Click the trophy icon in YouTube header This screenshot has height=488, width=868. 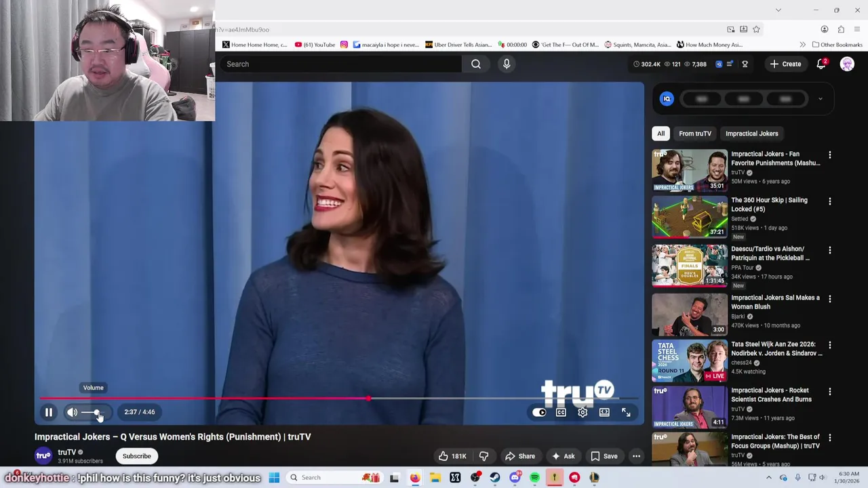[x=745, y=64]
